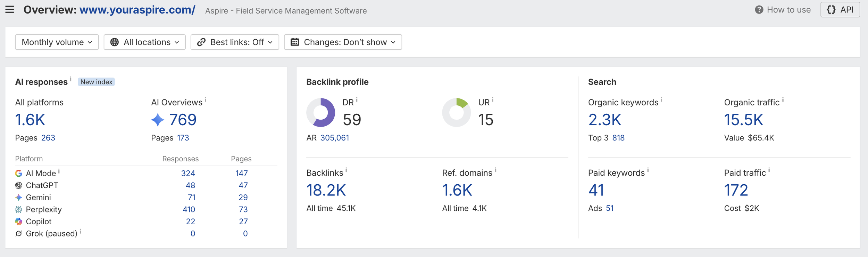Viewport: 868px width, 257px height.
Task: Open Gemini responses count 71
Action: pyautogui.click(x=192, y=198)
